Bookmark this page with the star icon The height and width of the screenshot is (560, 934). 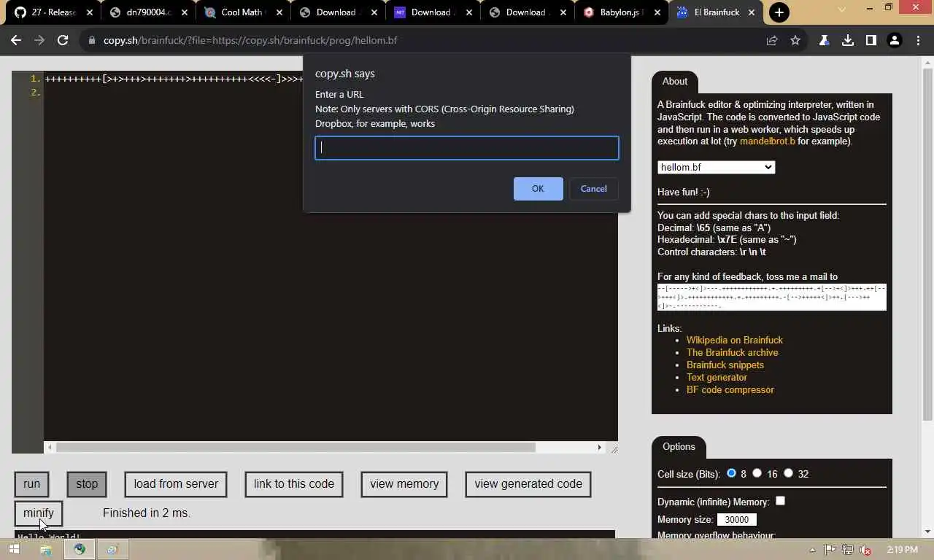(795, 41)
